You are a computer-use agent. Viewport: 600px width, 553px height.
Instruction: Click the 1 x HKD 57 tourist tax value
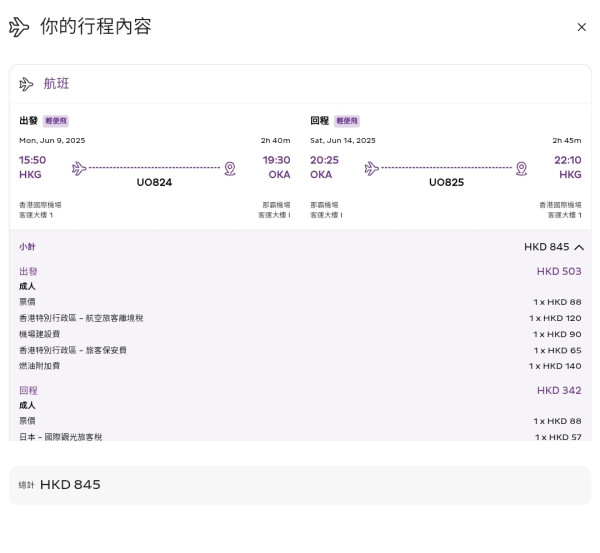pos(558,437)
